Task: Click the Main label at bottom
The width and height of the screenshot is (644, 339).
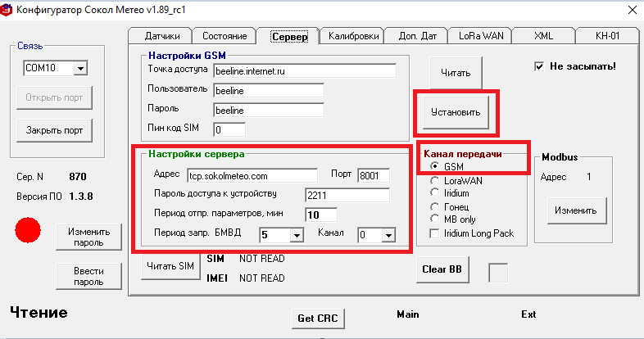Action: (408, 314)
